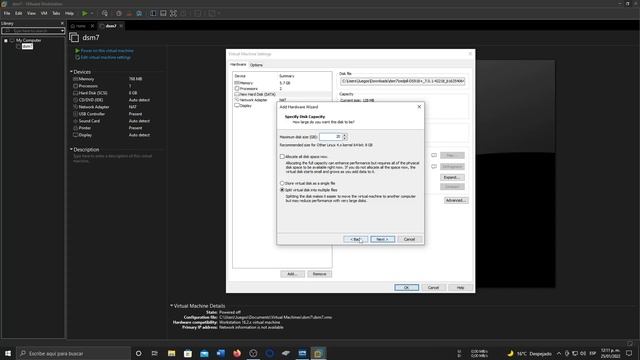Select Processors row in settings hardware list
The image size is (640, 360).
(282, 89)
